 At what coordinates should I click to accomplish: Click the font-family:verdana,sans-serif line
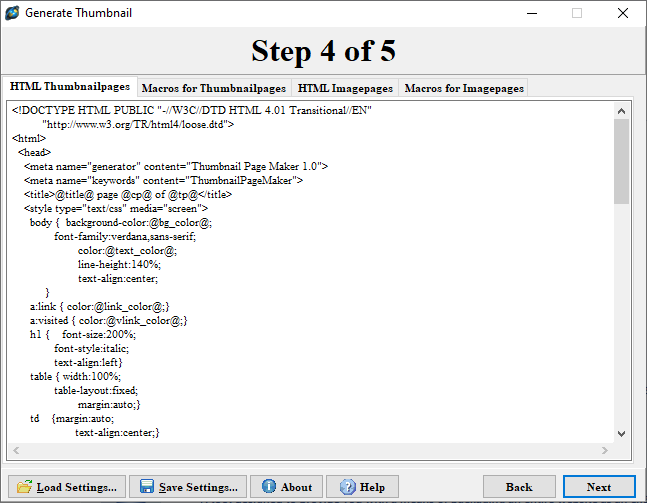[x=125, y=236]
